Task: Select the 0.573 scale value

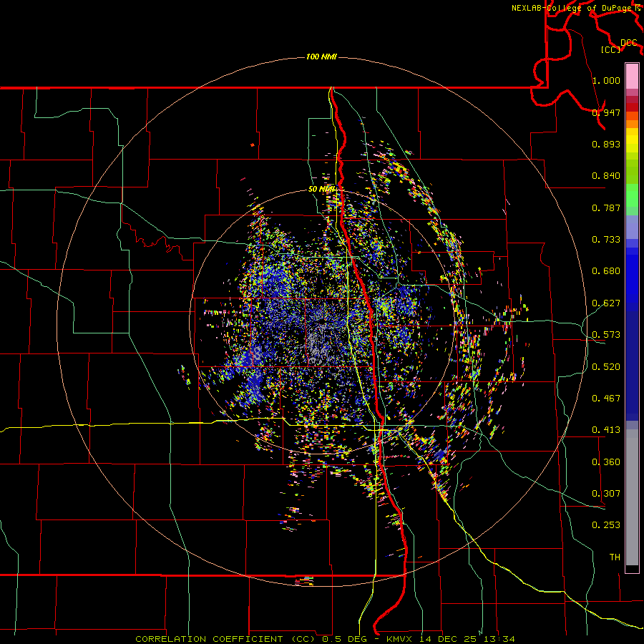Action: pyautogui.click(x=606, y=335)
